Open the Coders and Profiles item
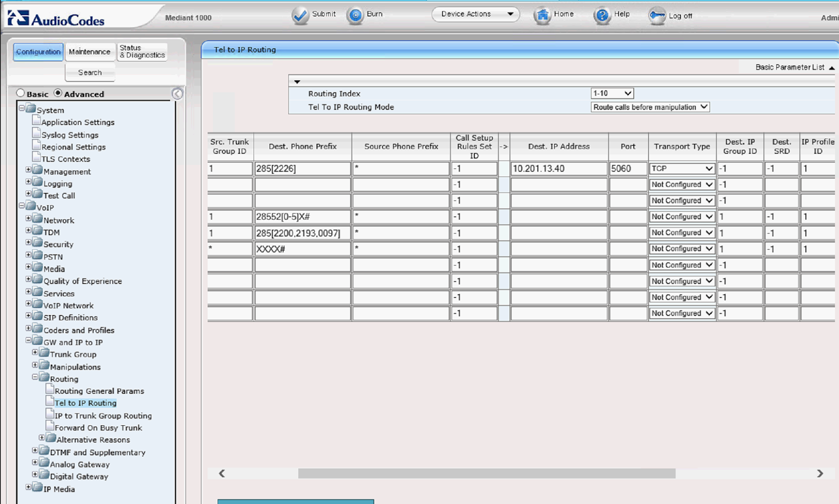 pos(79,330)
